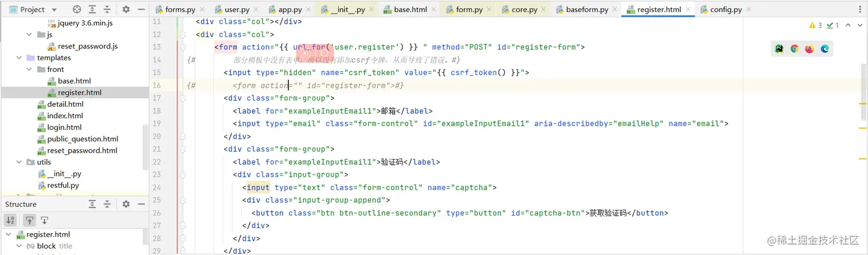Collapse the js folder

[29, 34]
